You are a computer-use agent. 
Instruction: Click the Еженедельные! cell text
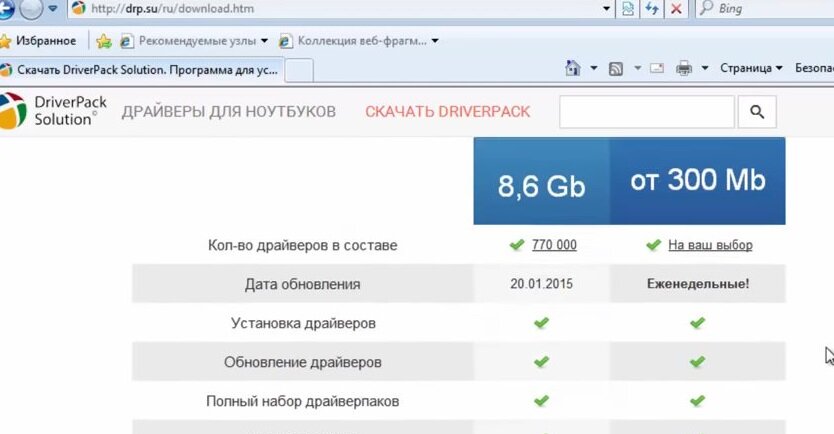(698, 283)
